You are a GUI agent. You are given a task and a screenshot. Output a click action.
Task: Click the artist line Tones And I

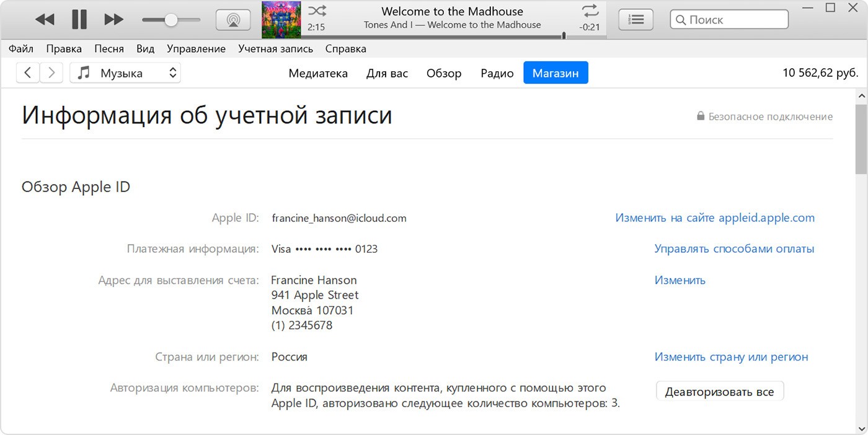pos(452,25)
